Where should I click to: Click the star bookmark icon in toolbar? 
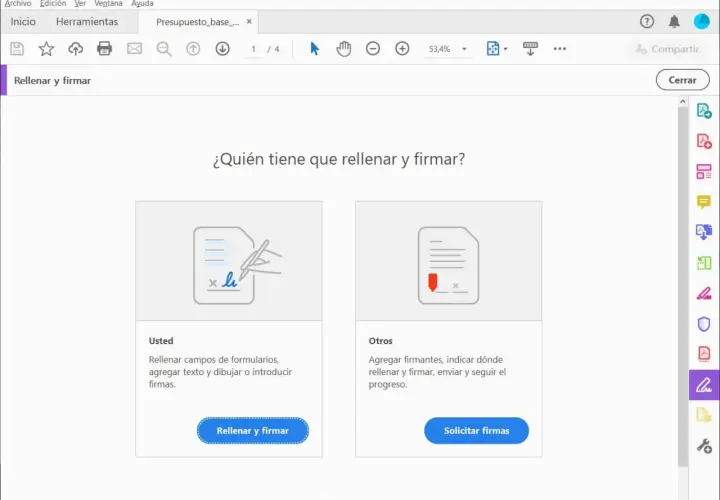(x=46, y=49)
